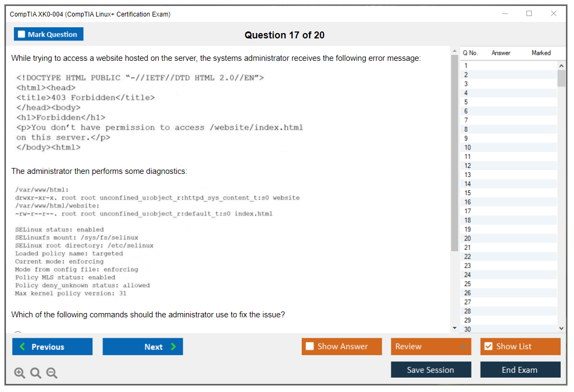Minimize the exam window
Viewport: 574px width, 392px height.
click(505, 14)
